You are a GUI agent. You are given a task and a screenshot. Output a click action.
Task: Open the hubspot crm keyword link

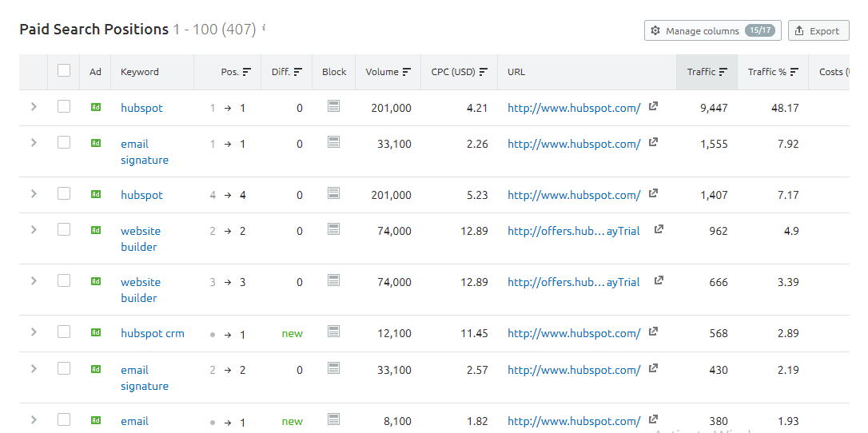pyautogui.click(x=152, y=333)
